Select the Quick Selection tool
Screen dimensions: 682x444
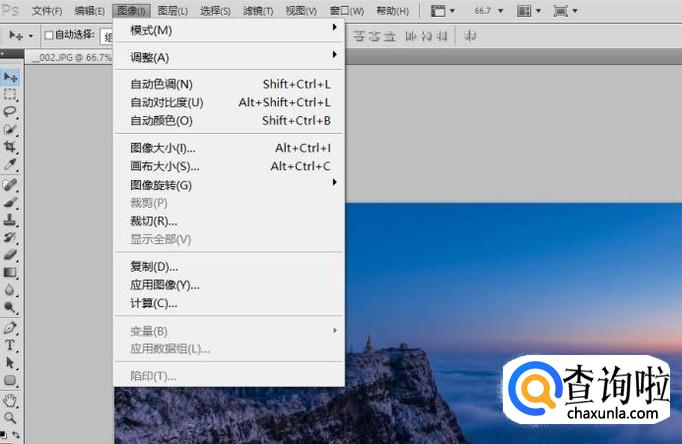(10, 129)
